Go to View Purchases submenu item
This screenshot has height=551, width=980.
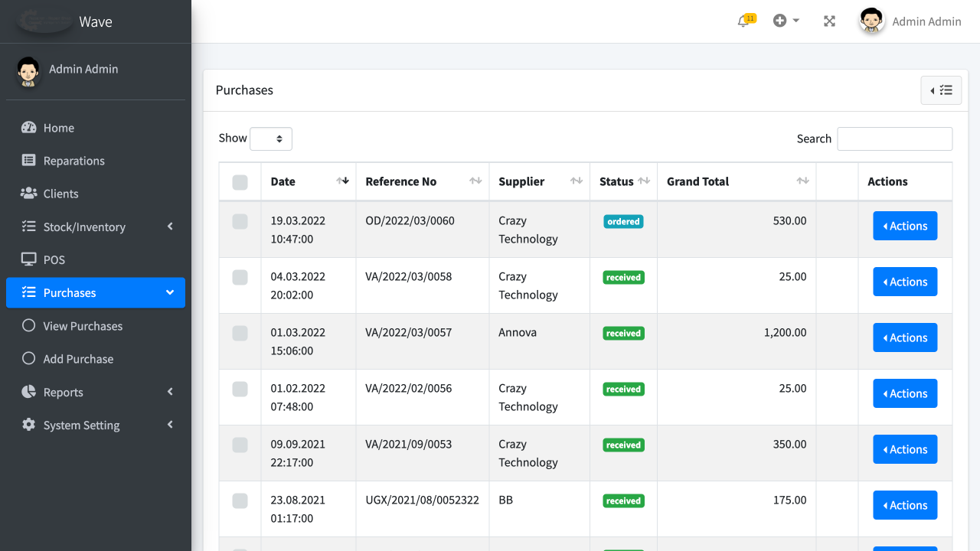(x=83, y=326)
